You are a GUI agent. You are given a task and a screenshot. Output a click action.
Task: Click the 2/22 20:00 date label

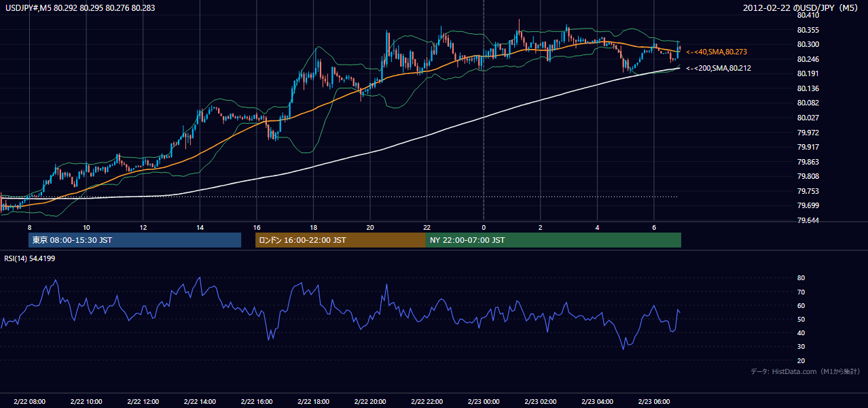(369, 402)
